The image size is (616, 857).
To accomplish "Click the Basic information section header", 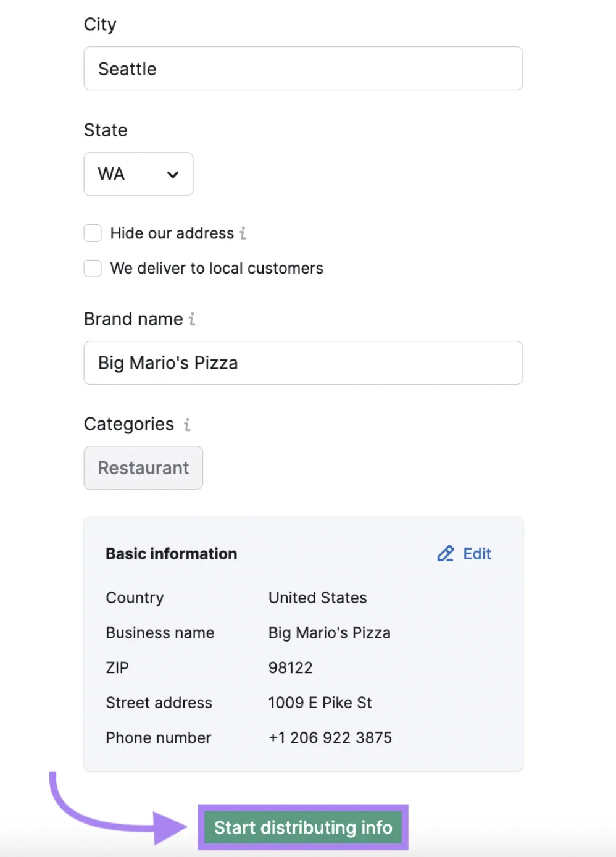I will tap(171, 553).
